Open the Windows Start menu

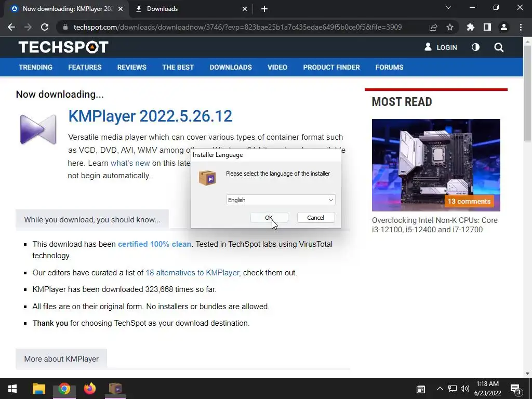12,389
